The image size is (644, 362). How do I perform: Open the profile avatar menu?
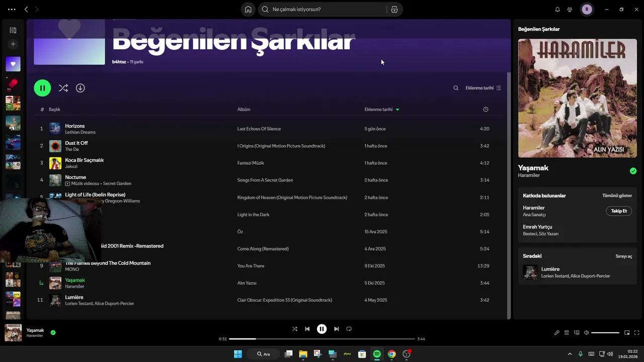coord(587,9)
